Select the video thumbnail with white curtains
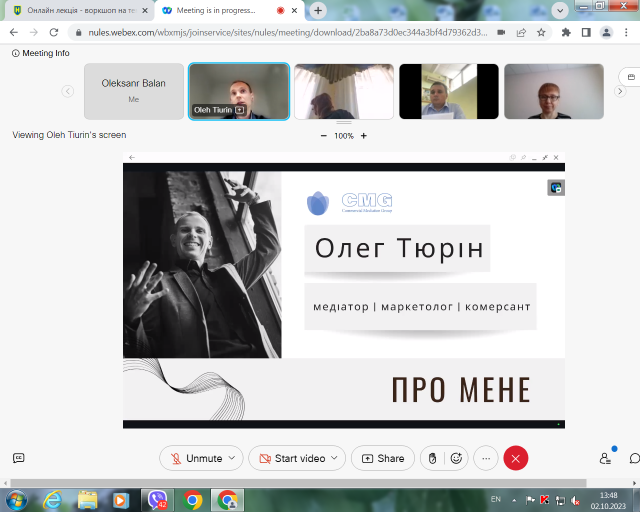The width and height of the screenshot is (640, 512). tap(344, 91)
